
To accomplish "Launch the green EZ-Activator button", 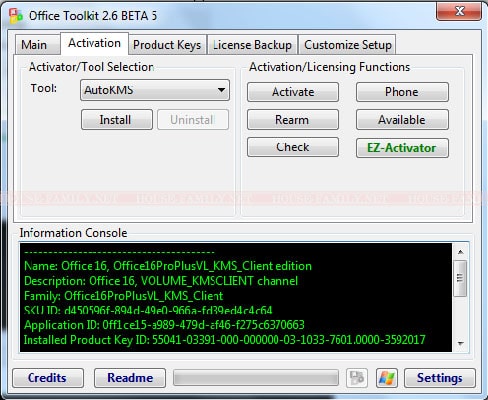I will point(402,148).
